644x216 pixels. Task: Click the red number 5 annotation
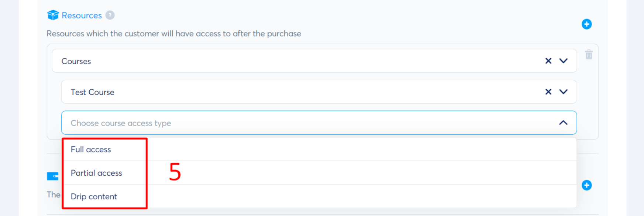pyautogui.click(x=175, y=172)
